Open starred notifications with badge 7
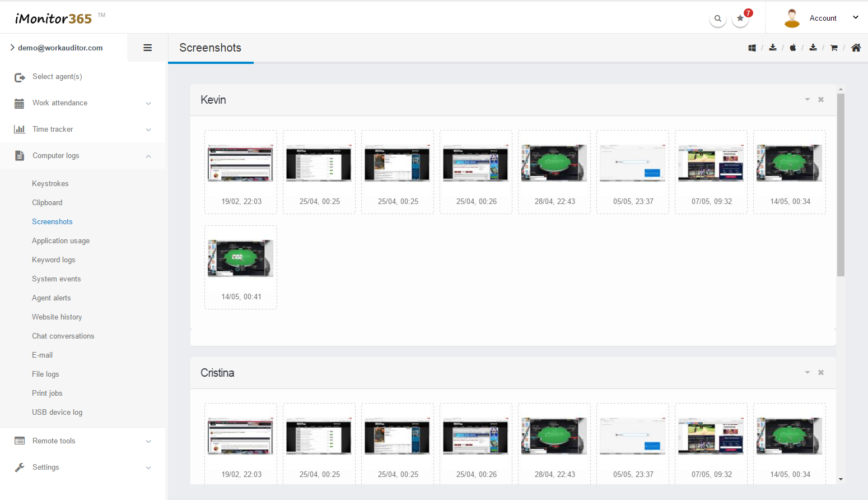This screenshot has width=868, height=500. click(740, 18)
